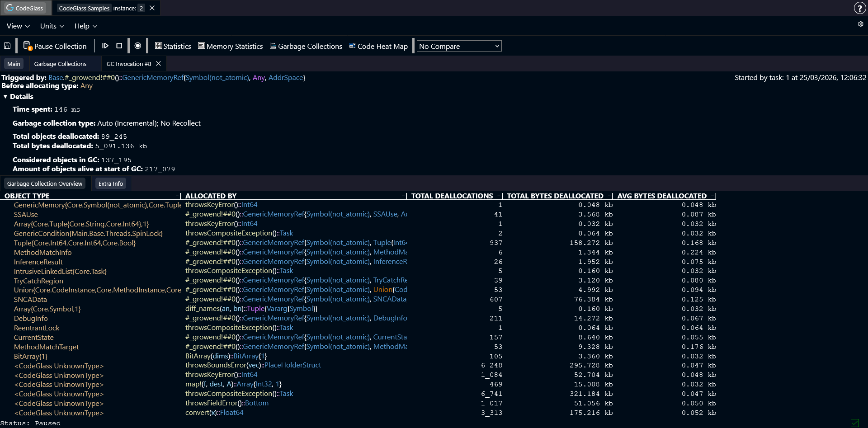
Task: Collapse the Details section
Action: [5, 96]
